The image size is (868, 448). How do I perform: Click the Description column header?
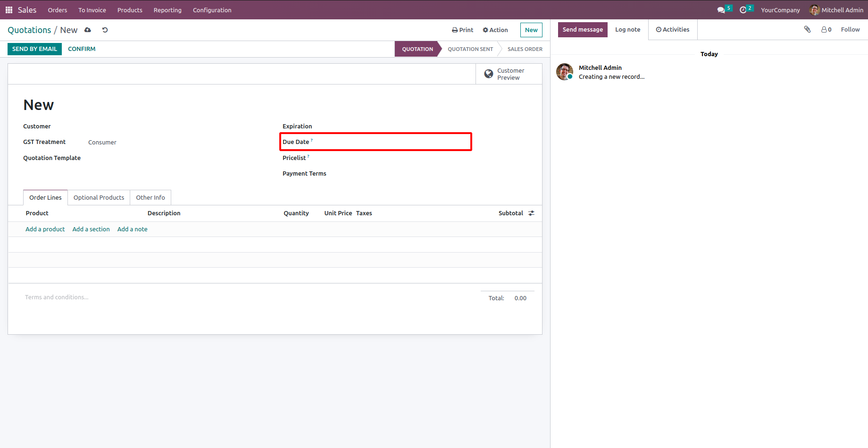point(164,213)
